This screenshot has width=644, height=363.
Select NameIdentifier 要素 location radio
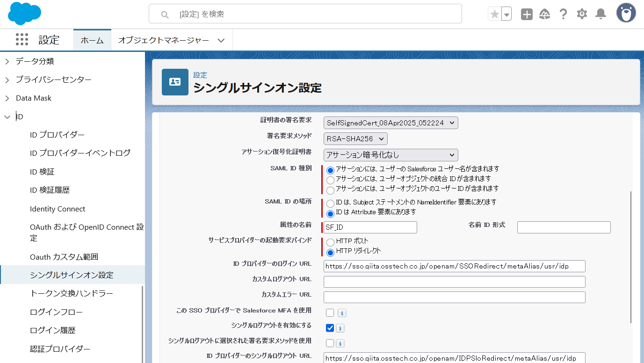[331, 203]
